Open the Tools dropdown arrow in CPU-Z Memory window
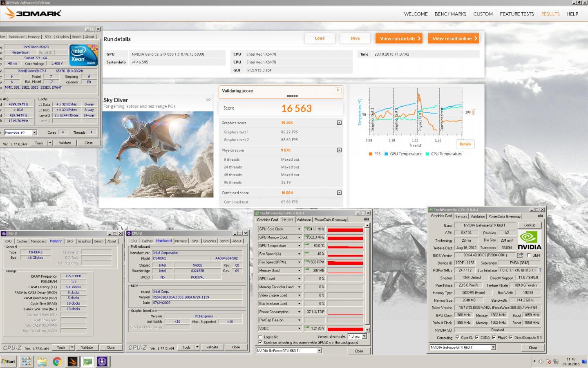588x368 pixels. point(72,348)
